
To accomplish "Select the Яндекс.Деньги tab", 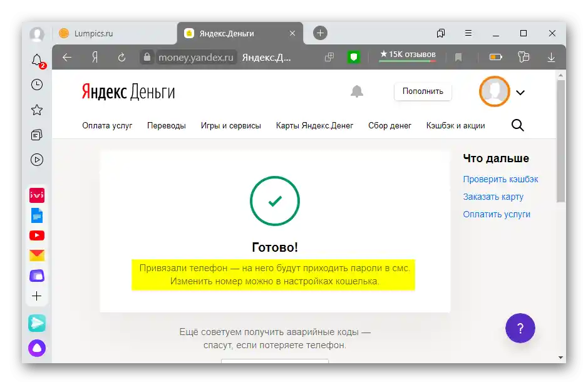I will (240, 33).
